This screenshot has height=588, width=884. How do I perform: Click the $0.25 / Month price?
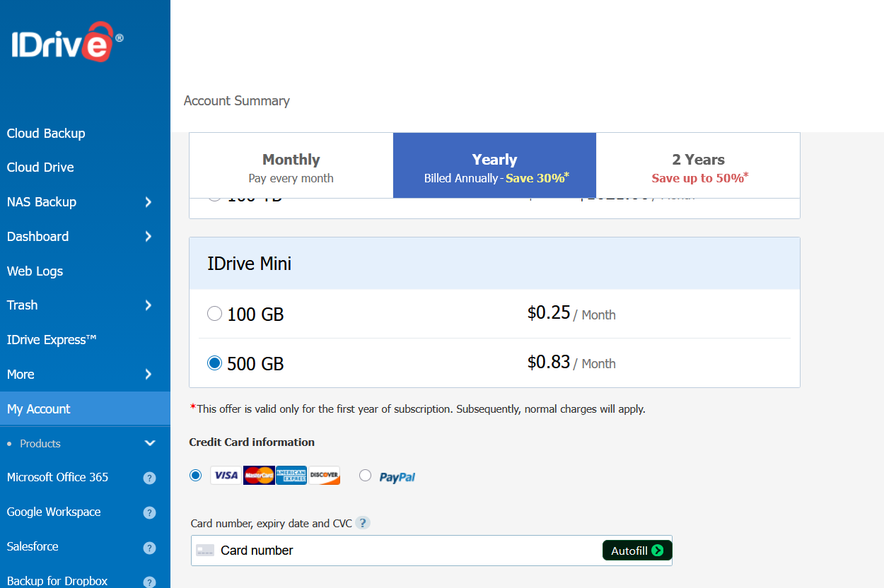point(571,313)
